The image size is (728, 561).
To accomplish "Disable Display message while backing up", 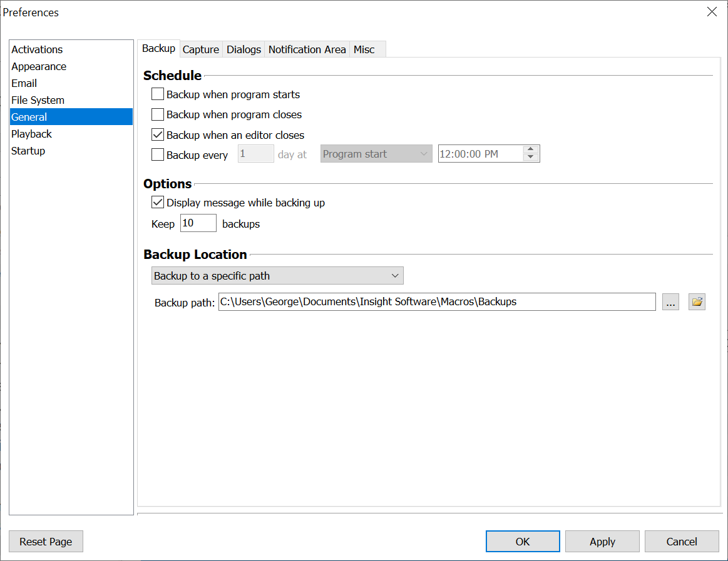I will coord(158,203).
